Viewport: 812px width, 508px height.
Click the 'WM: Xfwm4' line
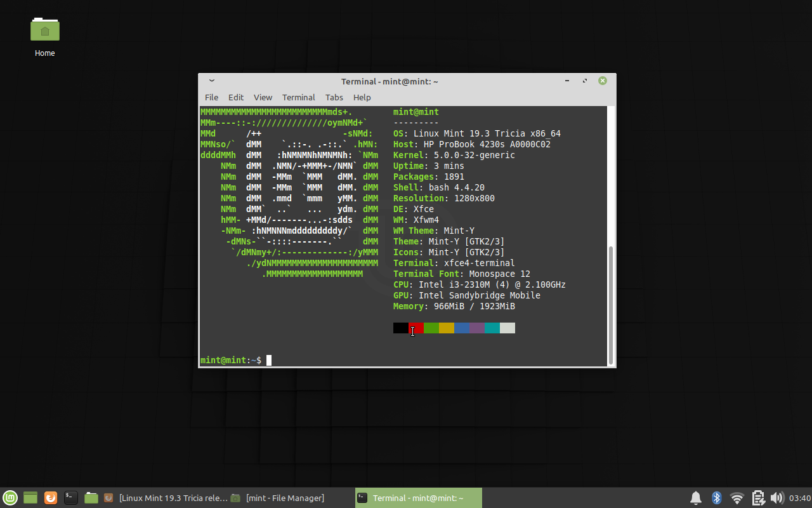[x=416, y=220]
